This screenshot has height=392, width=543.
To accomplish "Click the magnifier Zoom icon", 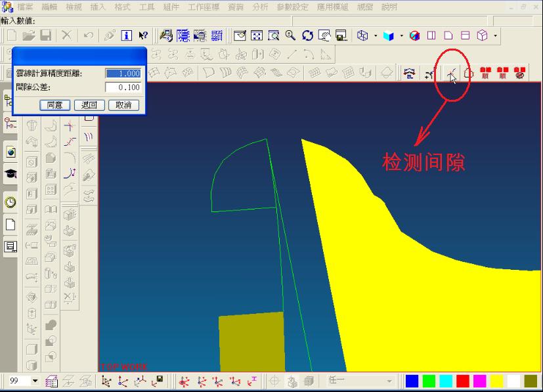I will click(290, 35).
